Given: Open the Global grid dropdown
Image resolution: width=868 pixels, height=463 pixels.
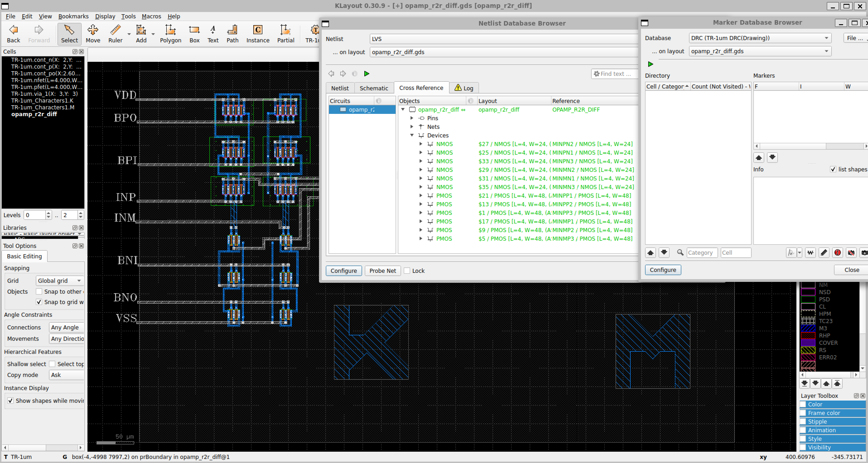Looking at the screenshot, I should 59,281.
